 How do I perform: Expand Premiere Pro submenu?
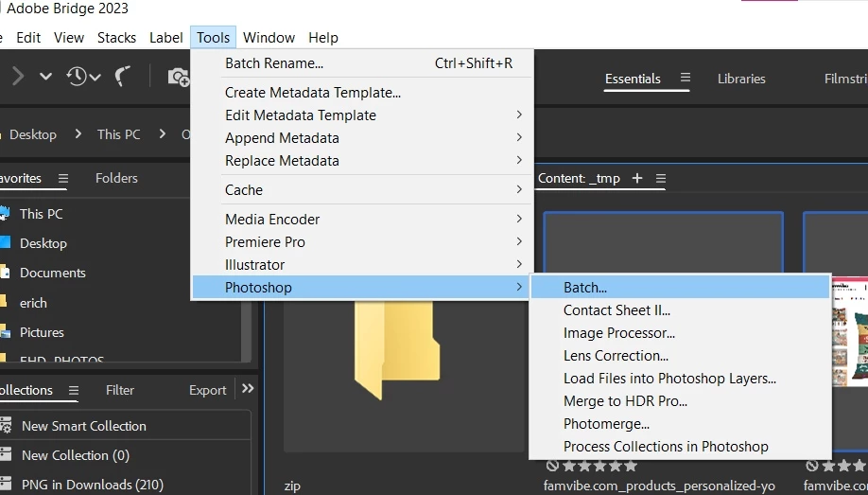pyautogui.click(x=362, y=242)
